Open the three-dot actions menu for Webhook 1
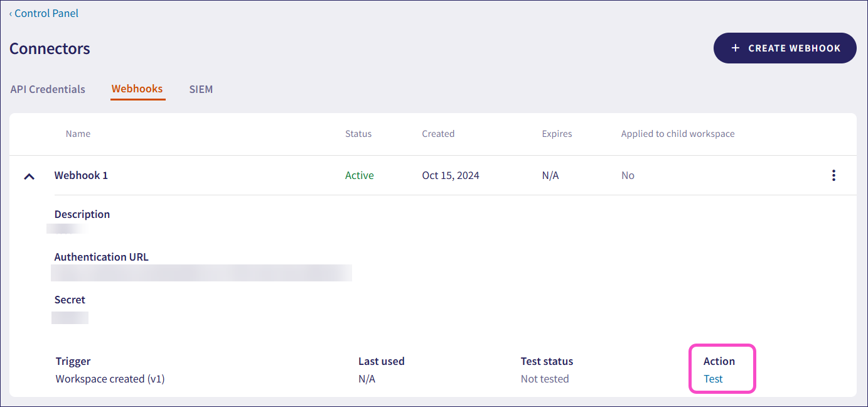Viewport: 868px width, 407px height. pyautogui.click(x=833, y=175)
